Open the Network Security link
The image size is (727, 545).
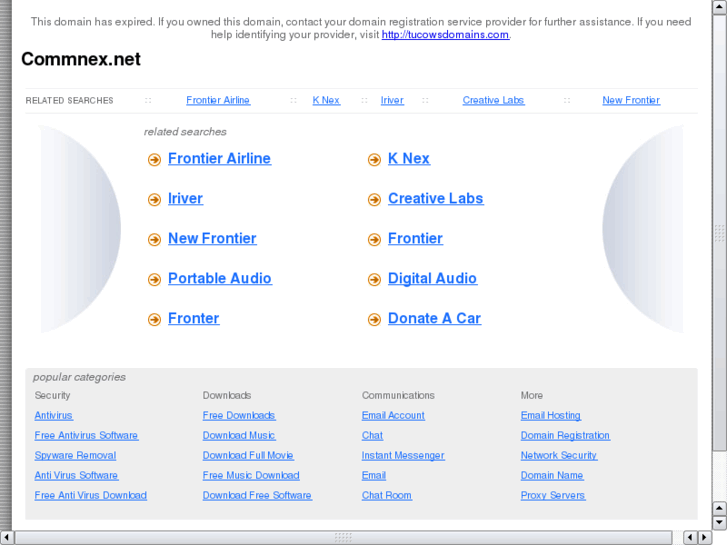coord(559,455)
